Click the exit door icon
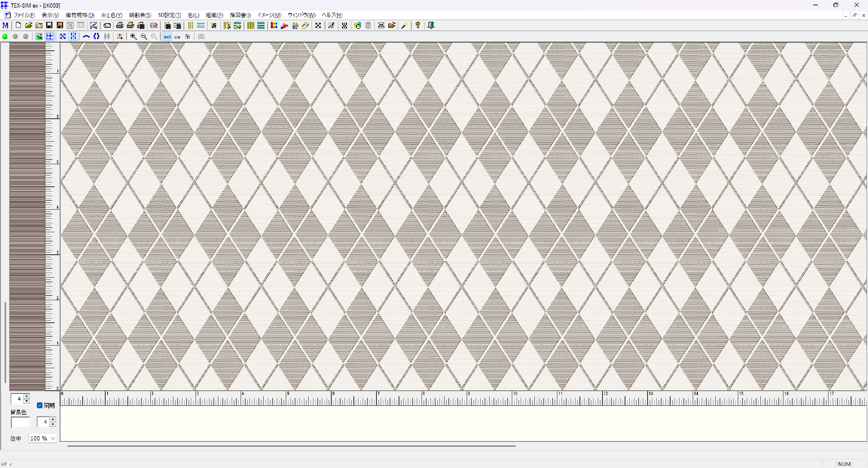The image size is (868, 468). point(431,26)
